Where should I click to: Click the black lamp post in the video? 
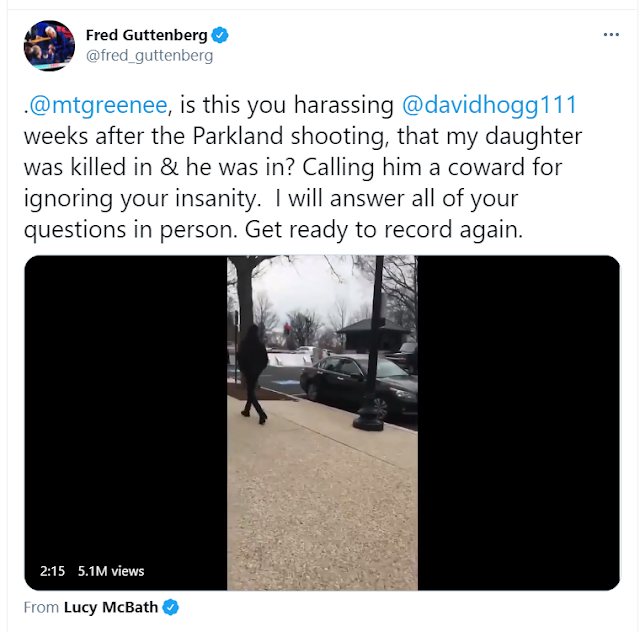[x=371, y=343]
